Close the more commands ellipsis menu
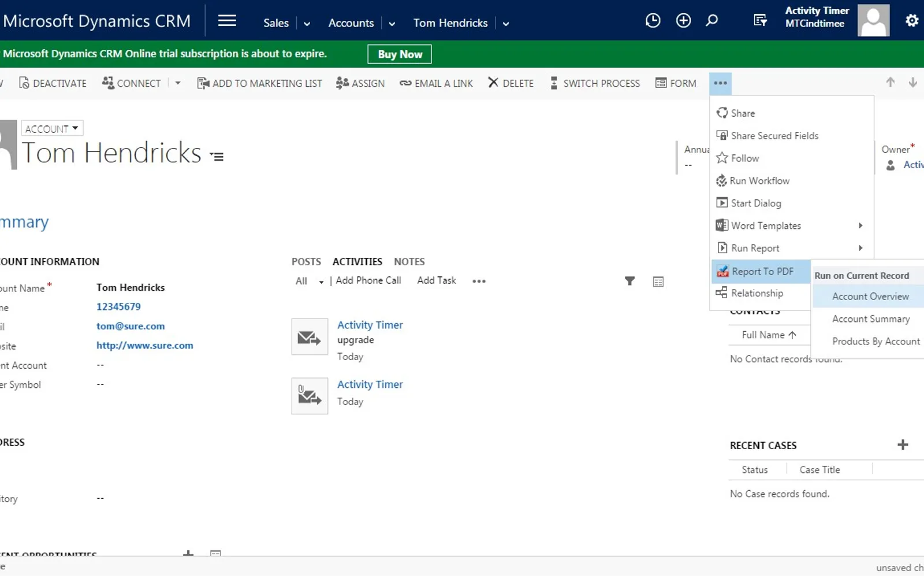Screen dimensions: 924x578 [x=720, y=83]
